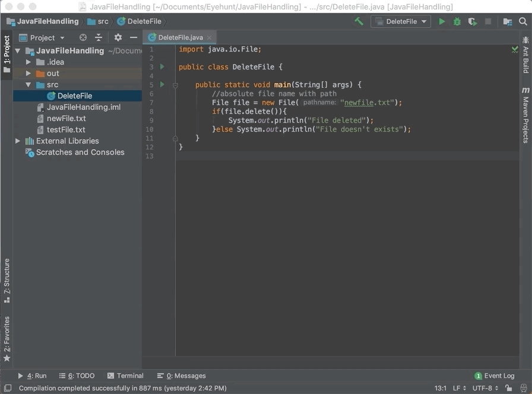Hide Project panel with minus icon
Image resolution: width=532 pixels, height=394 pixels.
pos(134,37)
